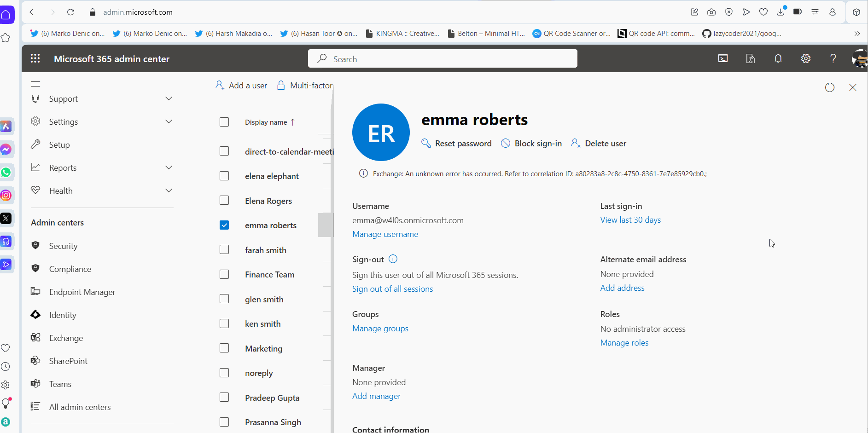Open the Cloud Shell icon in header
This screenshot has height=433, width=868.
pyautogui.click(x=723, y=58)
